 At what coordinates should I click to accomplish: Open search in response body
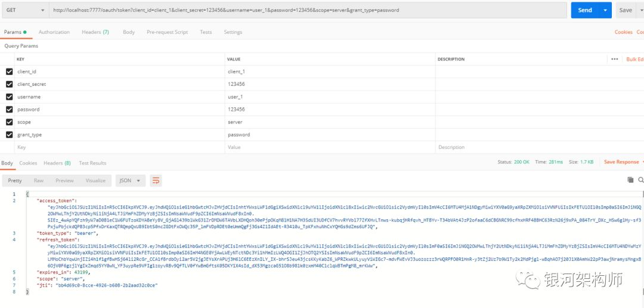pos(641,180)
